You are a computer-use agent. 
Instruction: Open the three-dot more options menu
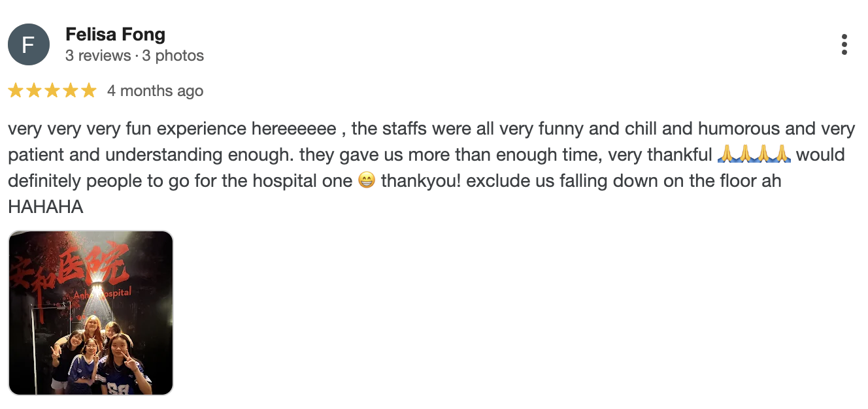[844, 44]
